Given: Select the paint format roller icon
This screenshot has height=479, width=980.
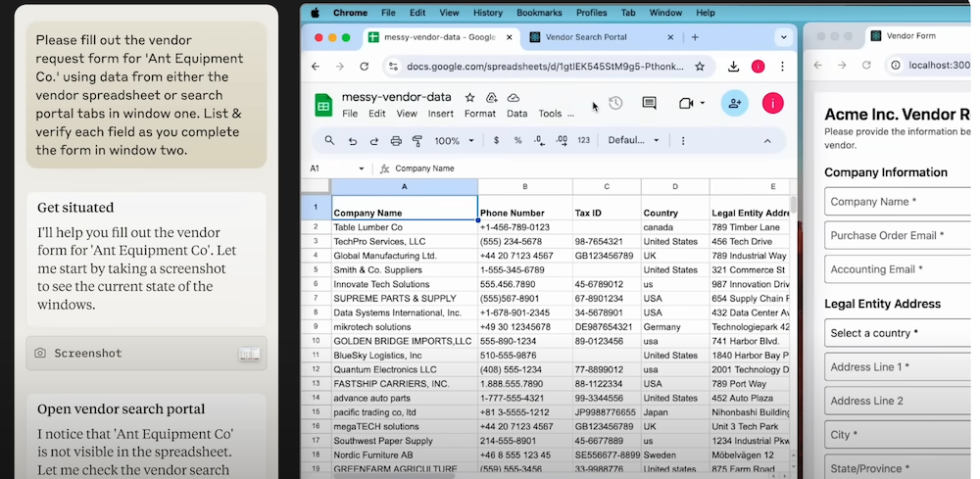Looking at the screenshot, I should tap(417, 141).
